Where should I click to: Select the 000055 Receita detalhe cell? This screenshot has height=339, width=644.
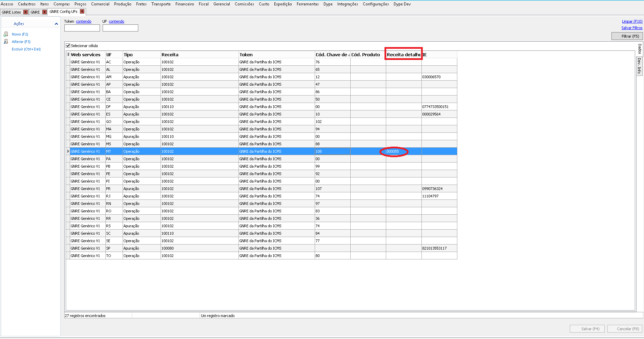coord(404,151)
